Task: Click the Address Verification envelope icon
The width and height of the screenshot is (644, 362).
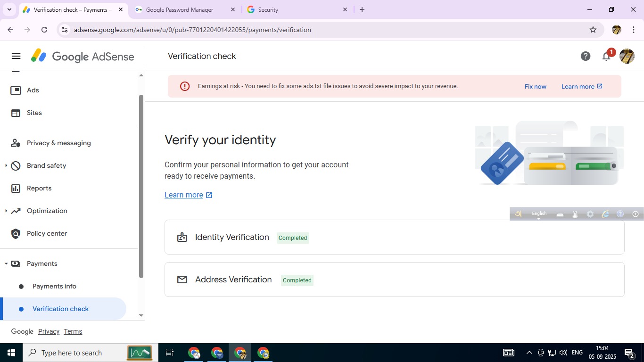Action: [x=182, y=280]
